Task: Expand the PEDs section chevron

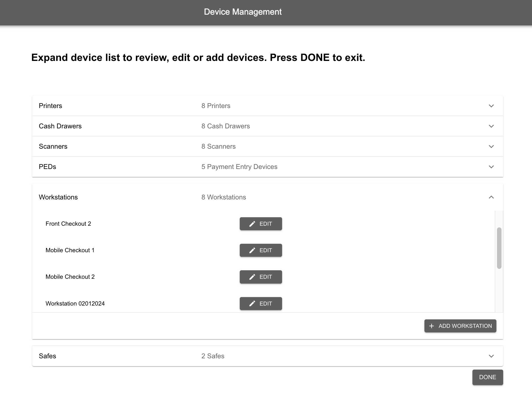Action: tap(491, 167)
